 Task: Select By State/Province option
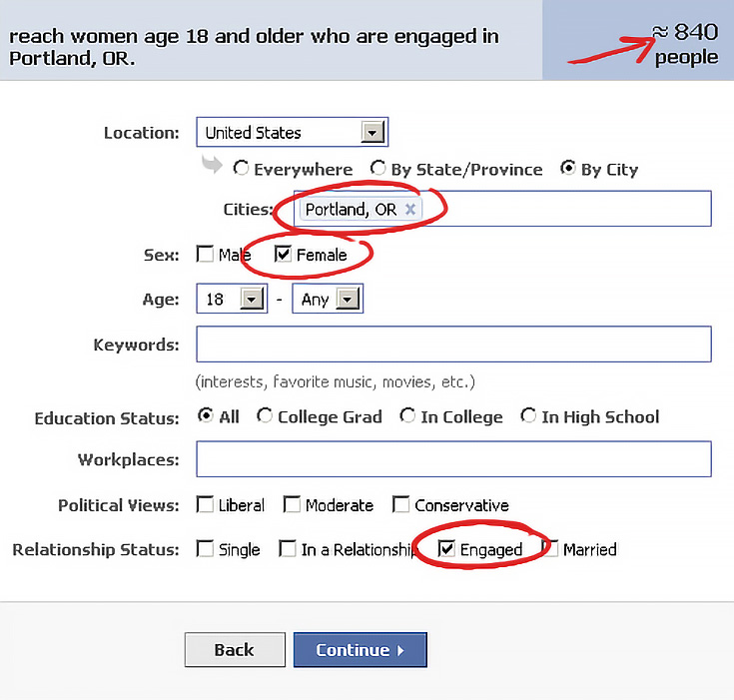point(377,168)
